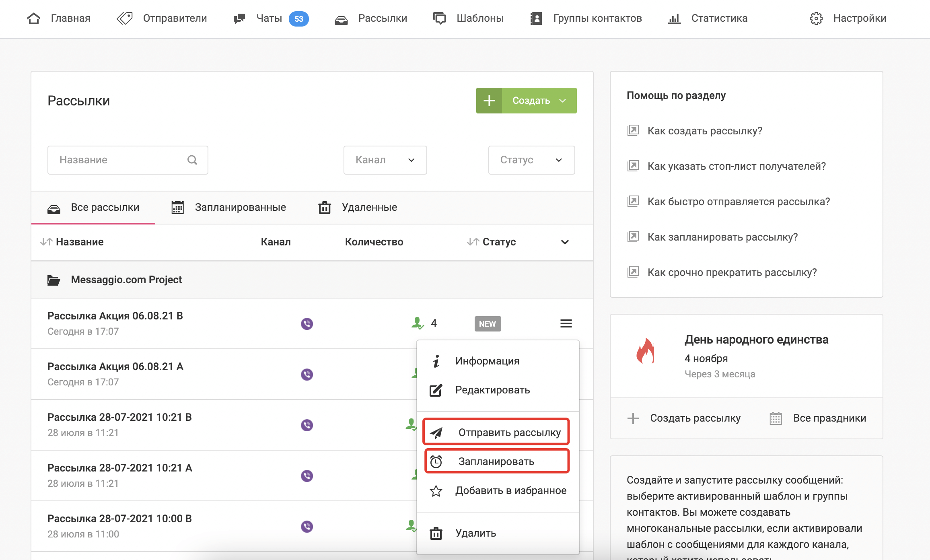Open Статистика page
The height and width of the screenshot is (560, 930).
coord(708,18)
